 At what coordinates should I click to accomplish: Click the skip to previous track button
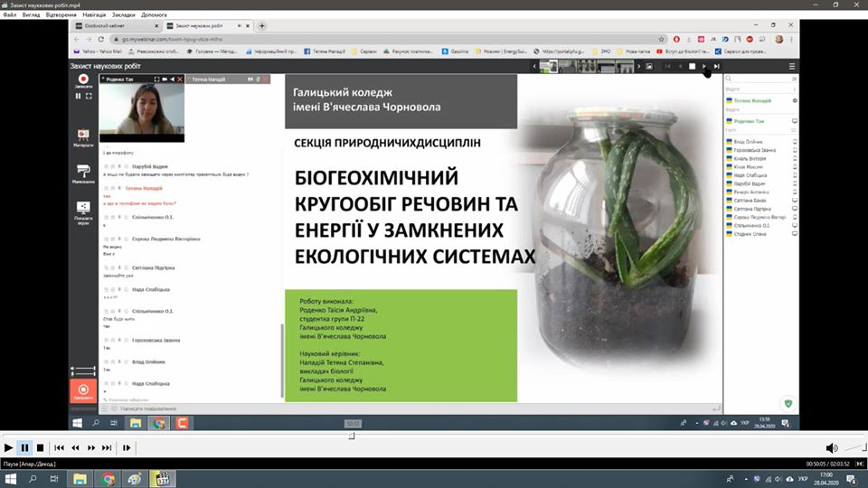click(60, 447)
